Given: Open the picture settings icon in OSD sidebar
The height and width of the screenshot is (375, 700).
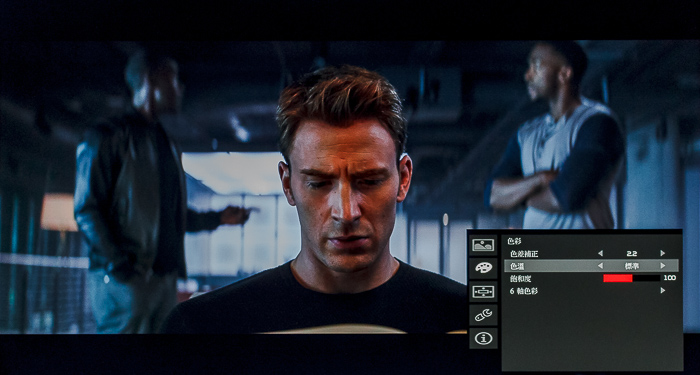Looking at the screenshot, I should pos(483,245).
